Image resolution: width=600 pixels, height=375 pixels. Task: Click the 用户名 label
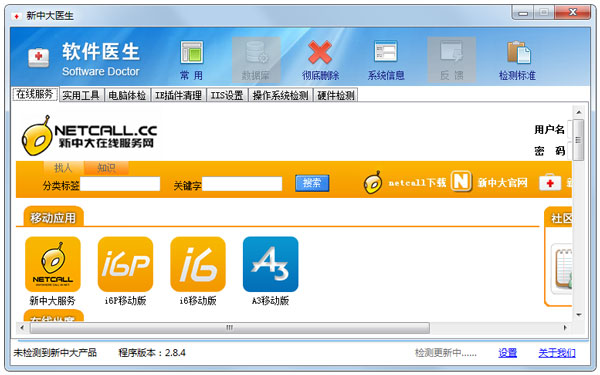[549, 130]
